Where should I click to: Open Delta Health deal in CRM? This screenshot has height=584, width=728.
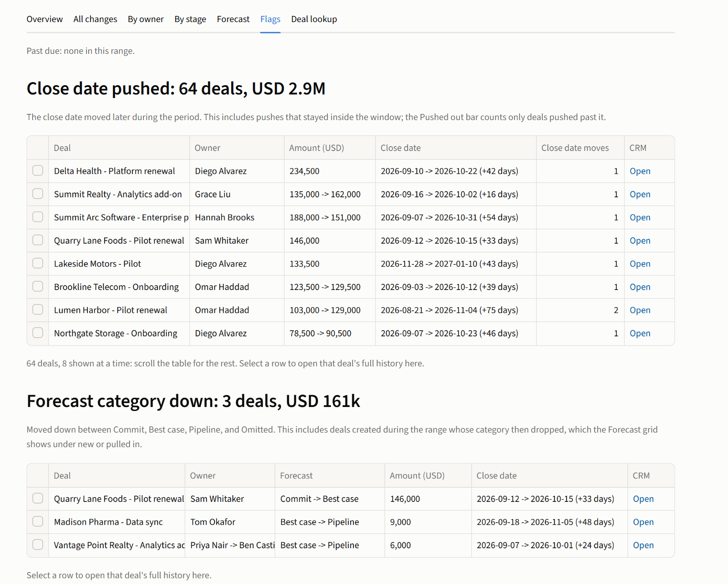click(x=640, y=171)
